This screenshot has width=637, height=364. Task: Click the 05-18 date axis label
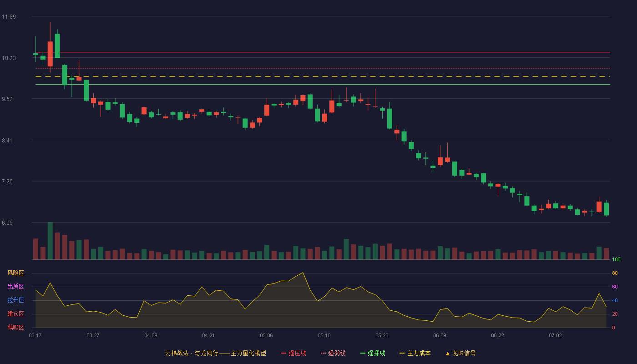[x=324, y=335]
